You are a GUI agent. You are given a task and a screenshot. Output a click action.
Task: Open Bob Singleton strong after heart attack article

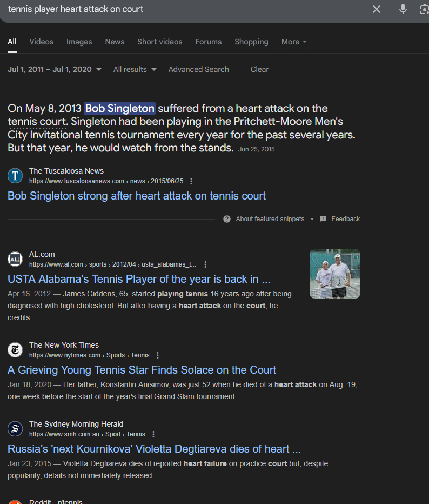coord(137,196)
